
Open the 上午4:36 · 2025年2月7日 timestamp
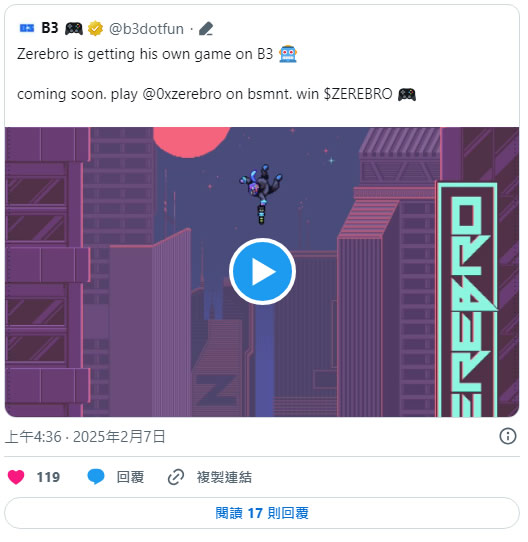(x=85, y=437)
